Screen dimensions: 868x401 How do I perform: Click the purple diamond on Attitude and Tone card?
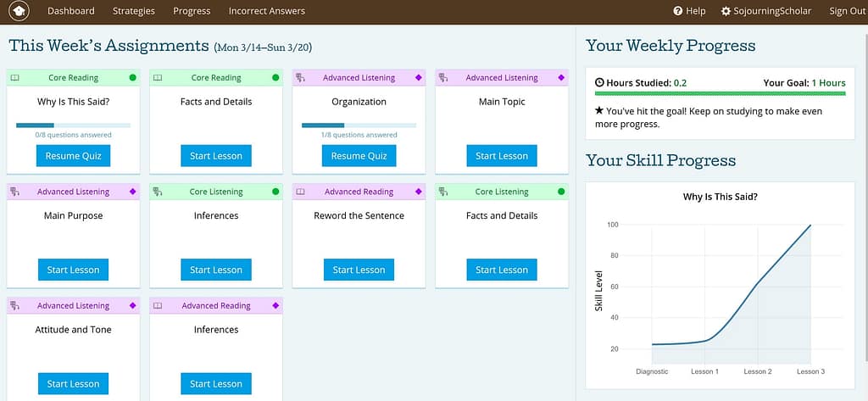[132, 306]
